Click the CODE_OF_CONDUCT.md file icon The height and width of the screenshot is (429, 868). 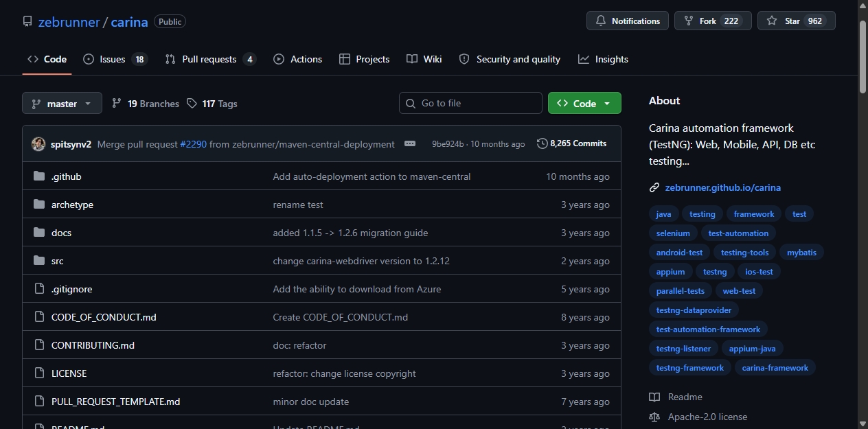tap(39, 317)
